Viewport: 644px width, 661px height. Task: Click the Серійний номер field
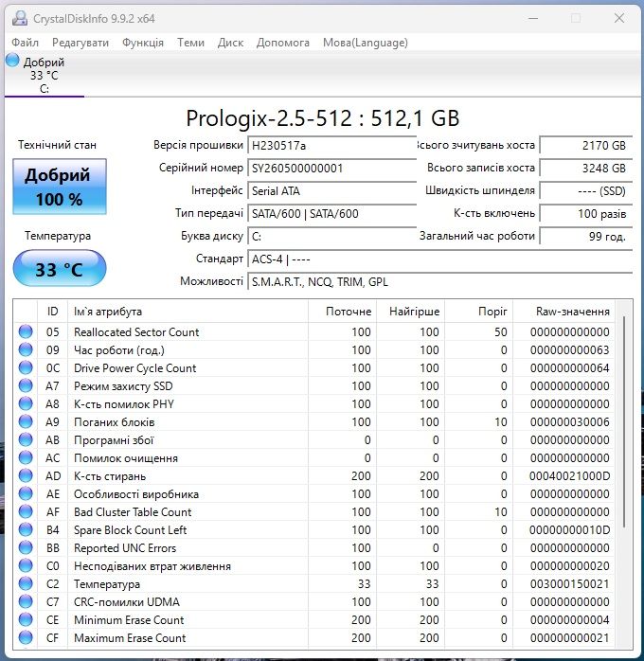pyautogui.click(x=332, y=169)
